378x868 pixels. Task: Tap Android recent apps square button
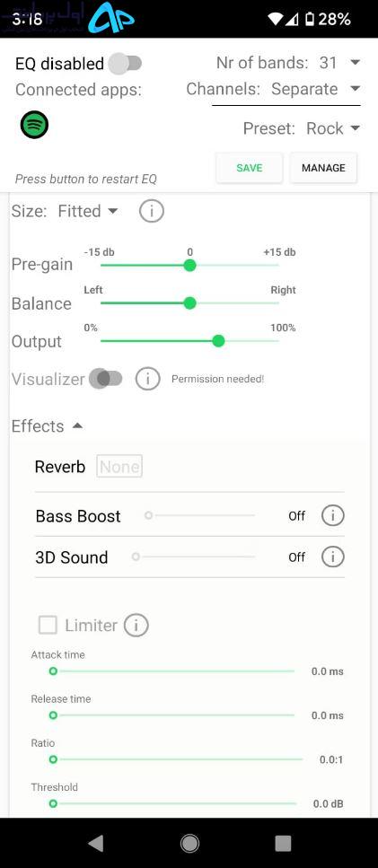(x=283, y=843)
